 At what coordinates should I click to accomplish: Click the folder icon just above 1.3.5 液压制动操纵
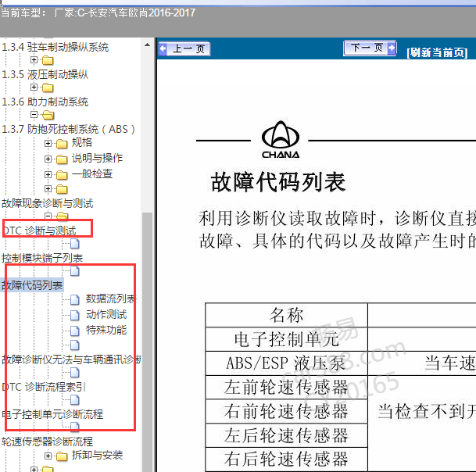[48, 60]
